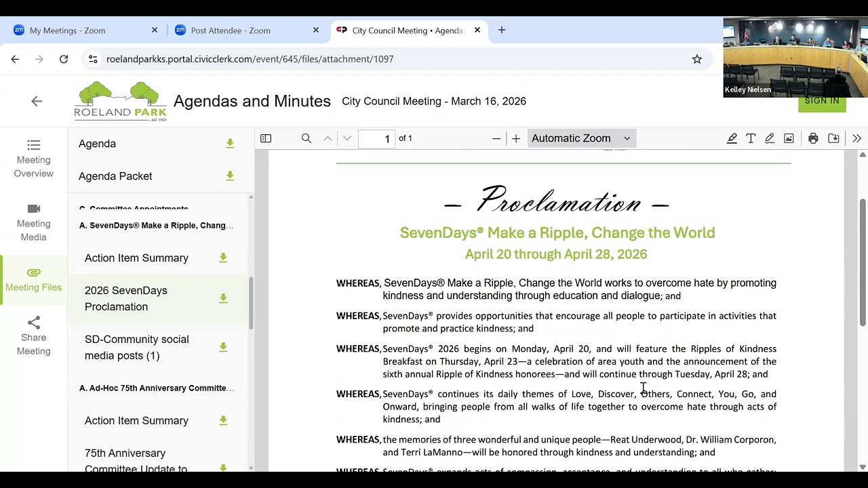This screenshot has width=868, height=488.
Task: Print the PDF document
Action: point(813,138)
